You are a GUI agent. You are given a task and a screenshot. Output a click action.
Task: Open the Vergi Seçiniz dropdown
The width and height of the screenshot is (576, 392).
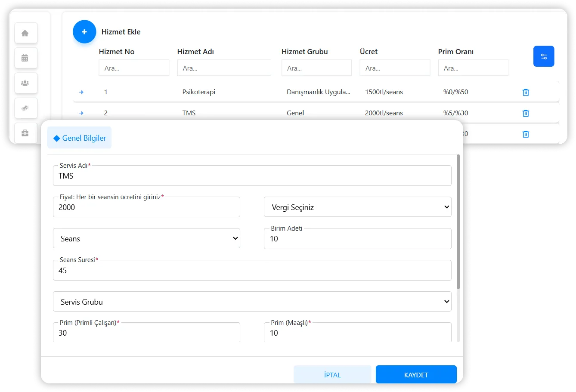click(357, 207)
